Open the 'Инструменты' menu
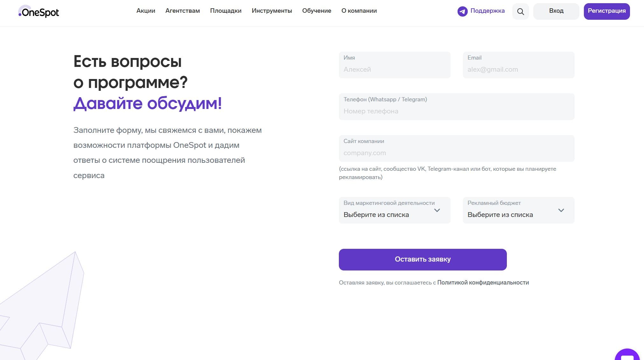644x360 pixels. pyautogui.click(x=272, y=11)
